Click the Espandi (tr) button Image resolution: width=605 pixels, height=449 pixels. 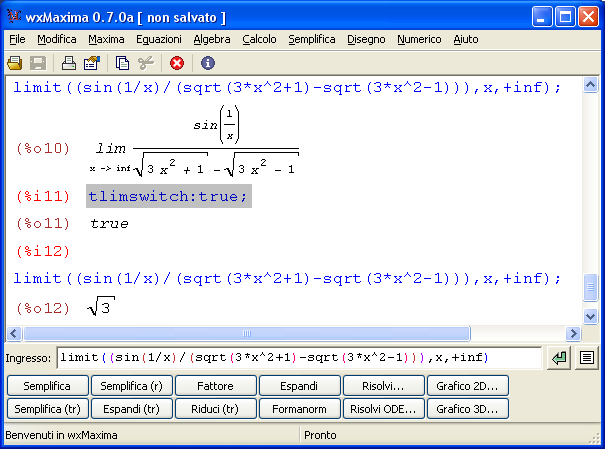132,408
